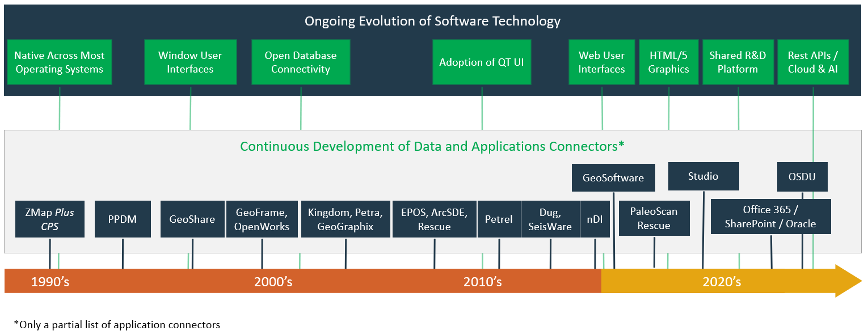This screenshot has height=335, width=868.
Task: Click the 'Studio' connector box
Action: point(703,176)
